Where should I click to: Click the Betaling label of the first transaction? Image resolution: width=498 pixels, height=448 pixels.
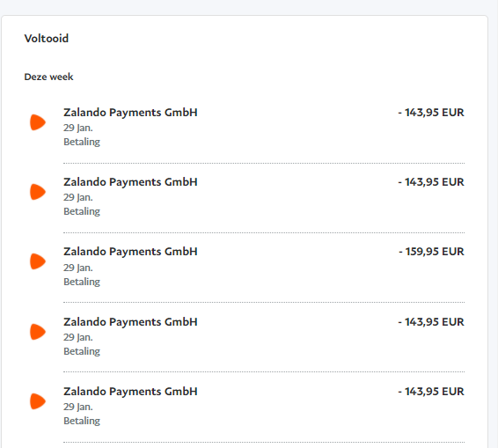point(82,142)
